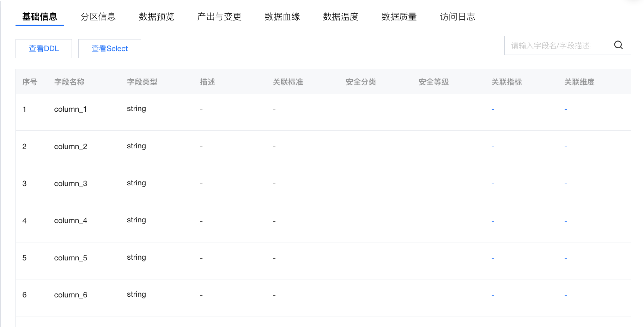This screenshot has width=644, height=327.
Task: Go to the 数据血缘 tab
Action: coord(282,17)
